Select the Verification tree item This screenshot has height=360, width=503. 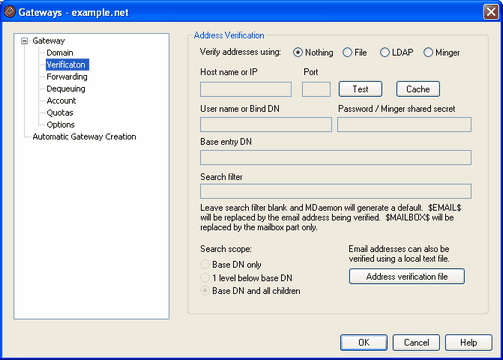(67, 65)
